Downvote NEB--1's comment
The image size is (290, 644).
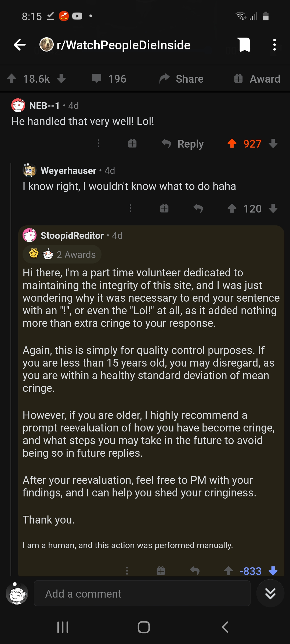273,144
